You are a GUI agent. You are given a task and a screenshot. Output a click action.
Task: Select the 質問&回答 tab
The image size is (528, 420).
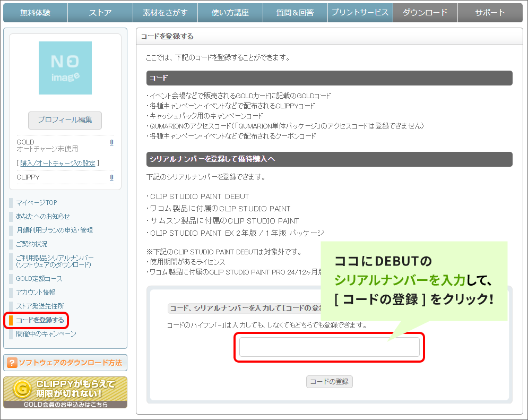(x=295, y=13)
